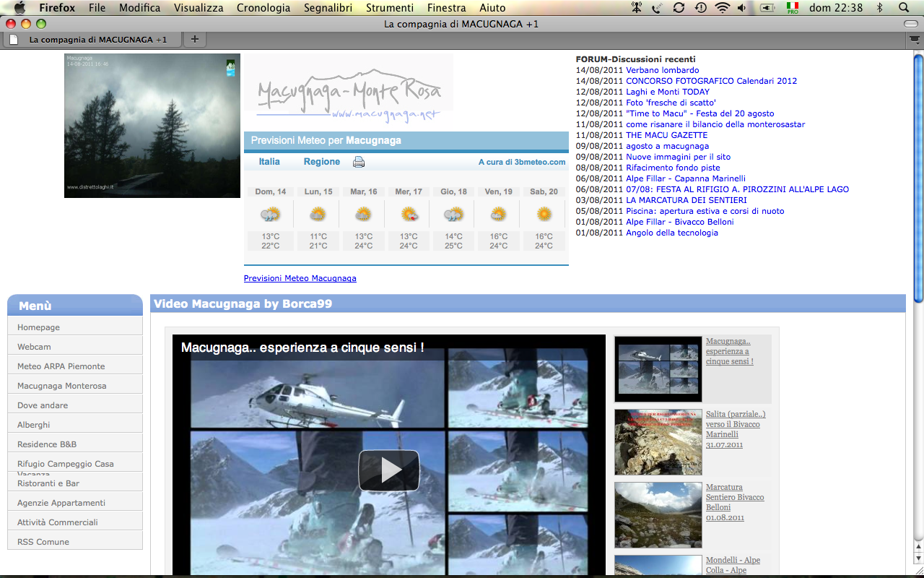This screenshot has height=578, width=924.
Task: Select the Italia forecast tab
Action: 269,162
